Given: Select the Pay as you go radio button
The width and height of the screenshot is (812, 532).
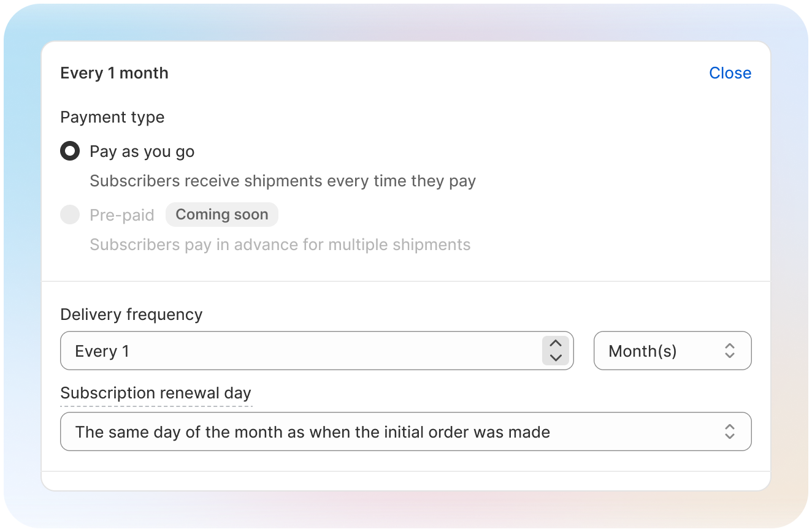Looking at the screenshot, I should coord(70,151).
